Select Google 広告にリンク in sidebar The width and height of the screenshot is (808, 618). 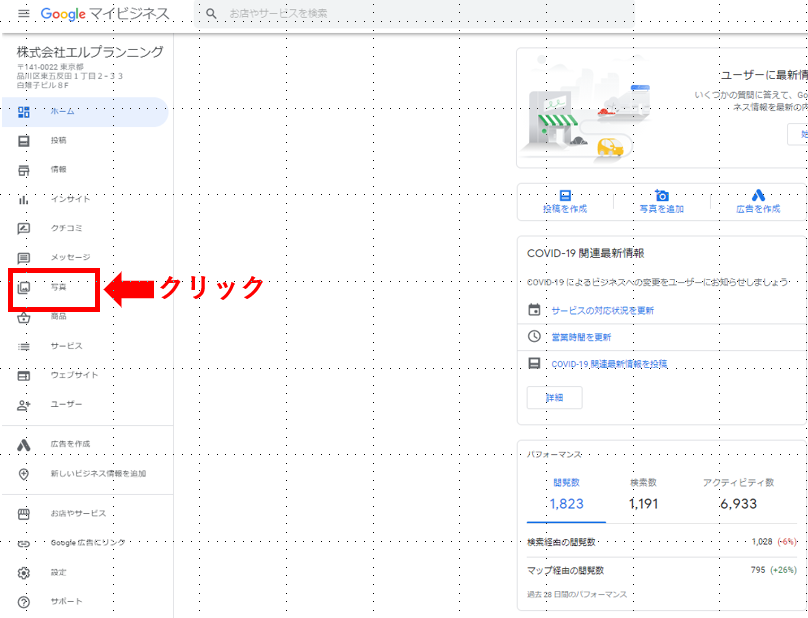pos(87,543)
